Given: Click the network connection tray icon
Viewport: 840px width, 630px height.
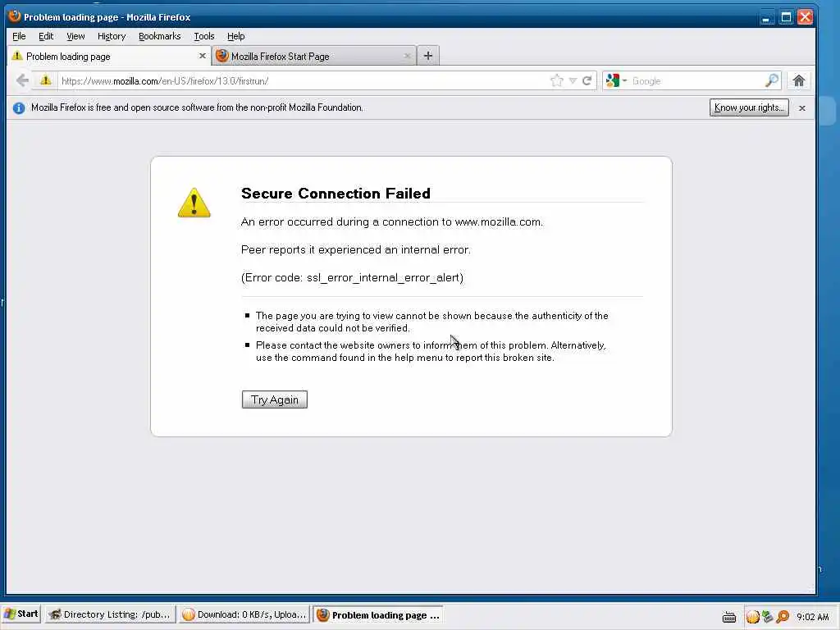Looking at the screenshot, I should click(768, 617).
